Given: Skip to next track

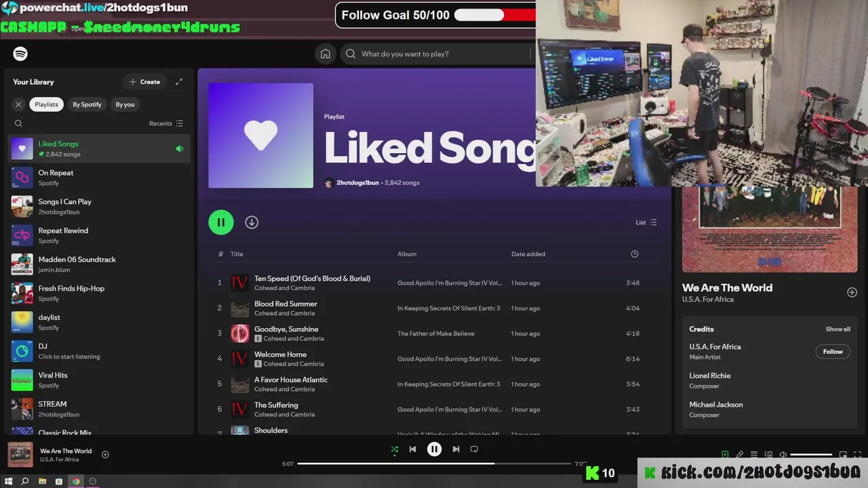Looking at the screenshot, I should tap(456, 449).
